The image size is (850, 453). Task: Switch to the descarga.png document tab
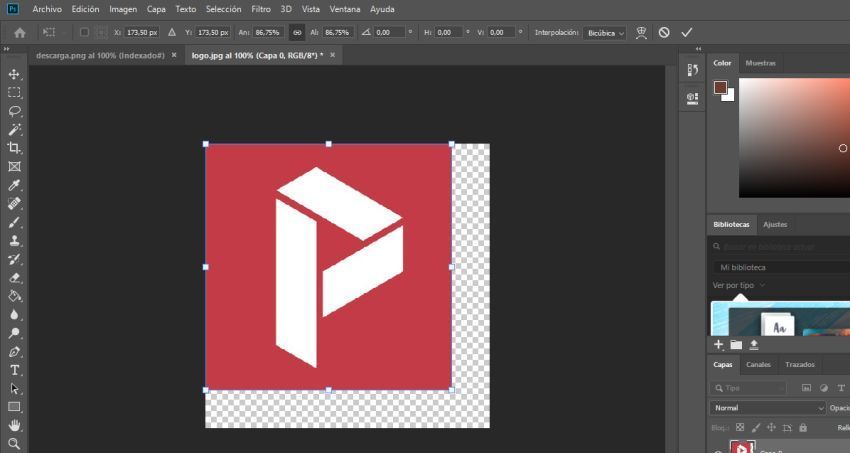[x=100, y=55]
